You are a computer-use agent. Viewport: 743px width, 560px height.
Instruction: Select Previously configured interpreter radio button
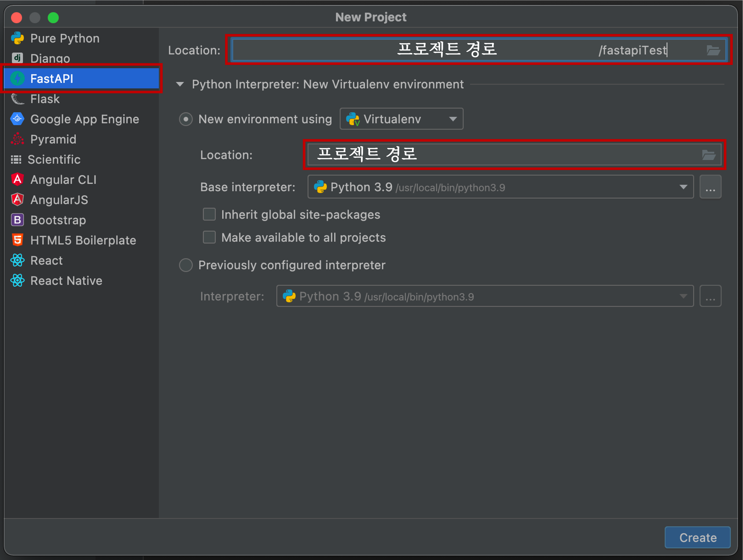point(186,265)
